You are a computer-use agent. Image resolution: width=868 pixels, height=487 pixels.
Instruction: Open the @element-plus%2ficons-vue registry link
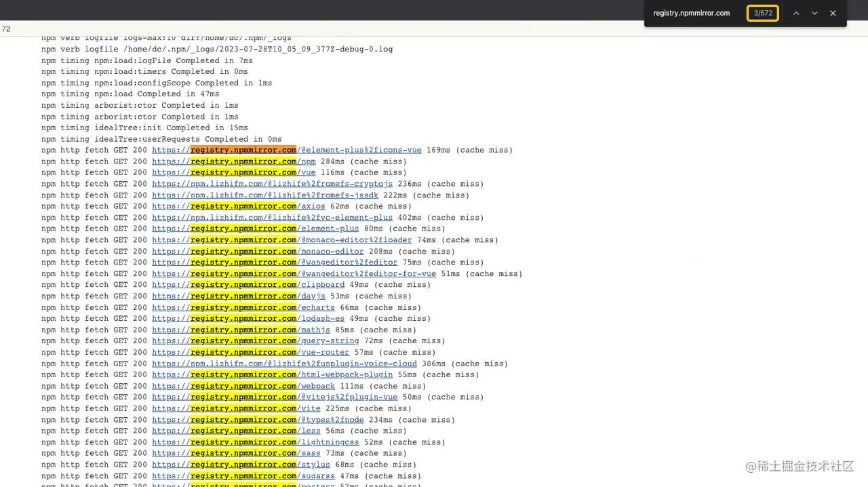tap(287, 150)
